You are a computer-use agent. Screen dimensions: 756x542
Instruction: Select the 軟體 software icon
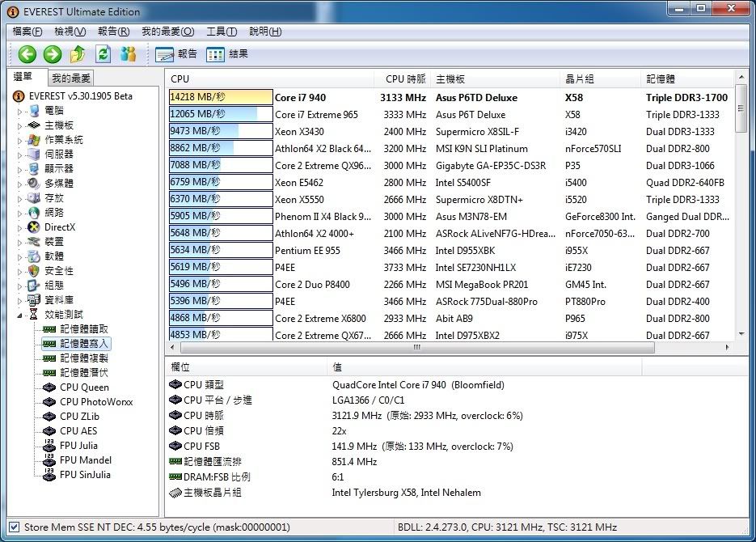click(x=34, y=256)
